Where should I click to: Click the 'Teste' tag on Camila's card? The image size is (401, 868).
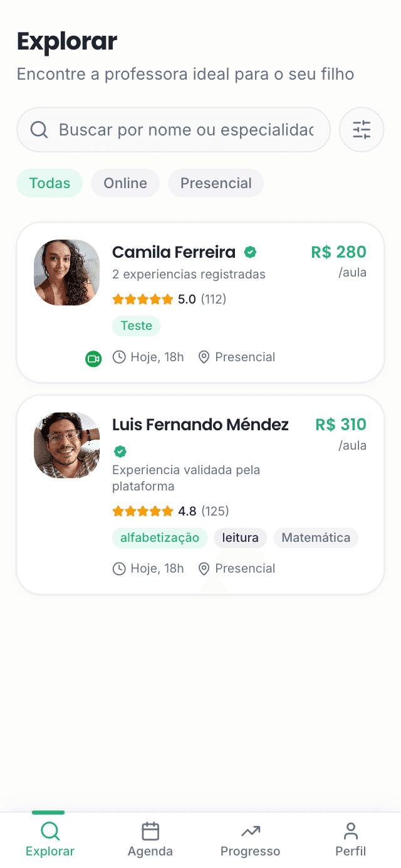[136, 325]
